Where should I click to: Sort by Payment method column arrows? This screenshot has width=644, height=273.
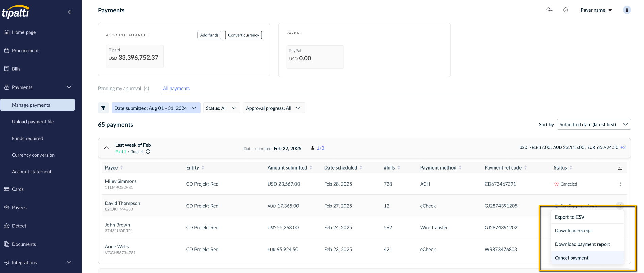pyautogui.click(x=460, y=167)
